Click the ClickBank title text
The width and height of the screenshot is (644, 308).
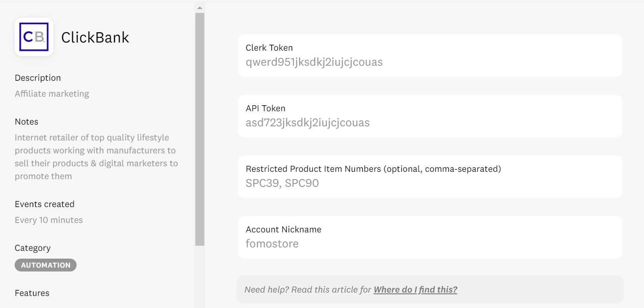pyautogui.click(x=95, y=37)
